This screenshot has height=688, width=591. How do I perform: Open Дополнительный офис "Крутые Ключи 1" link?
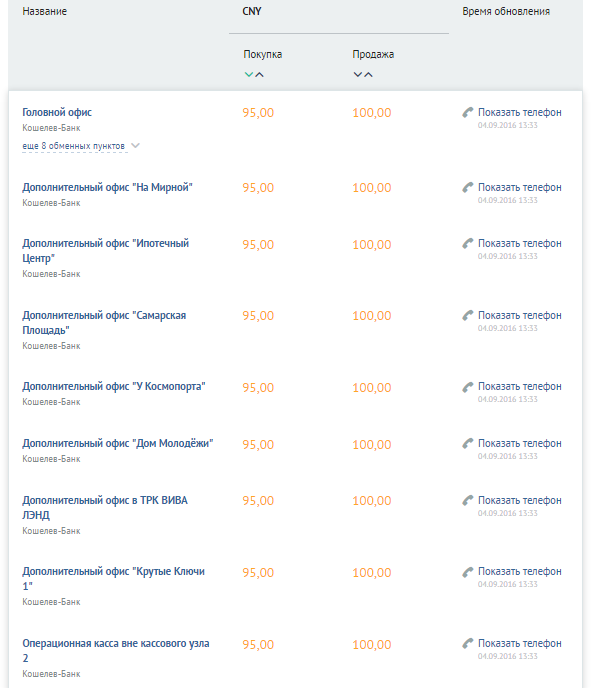tap(114, 579)
